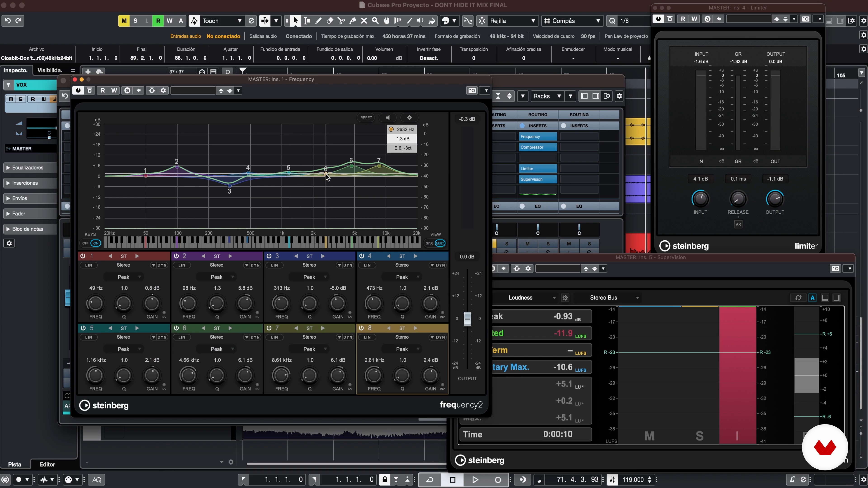Disable EQ band 8 power button

click(x=361, y=328)
